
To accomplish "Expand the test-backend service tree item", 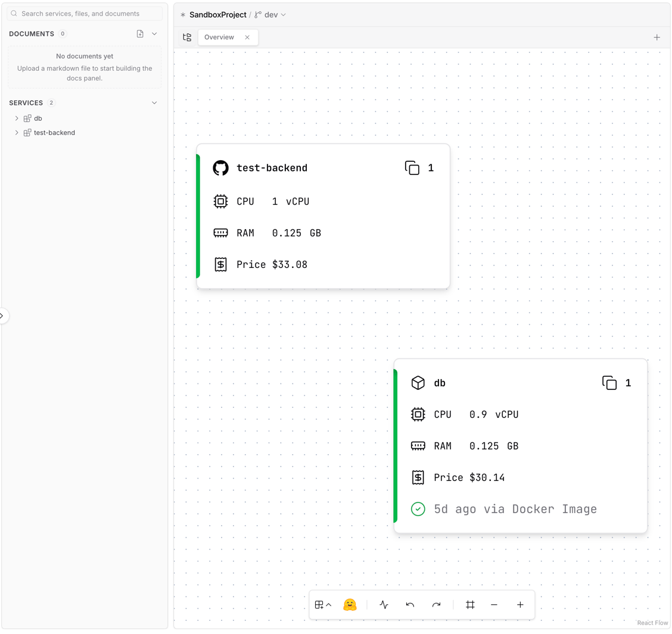I will 17,133.
